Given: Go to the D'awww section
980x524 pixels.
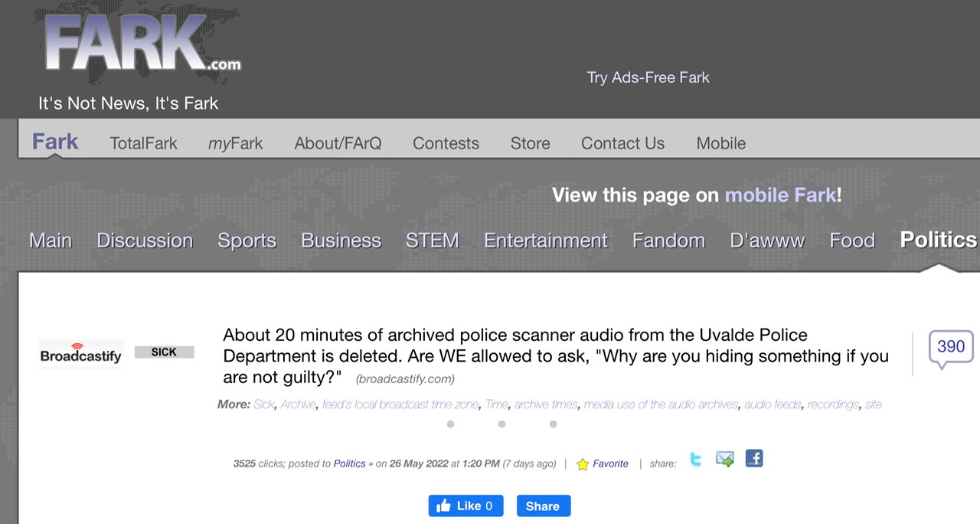Looking at the screenshot, I should point(767,241).
